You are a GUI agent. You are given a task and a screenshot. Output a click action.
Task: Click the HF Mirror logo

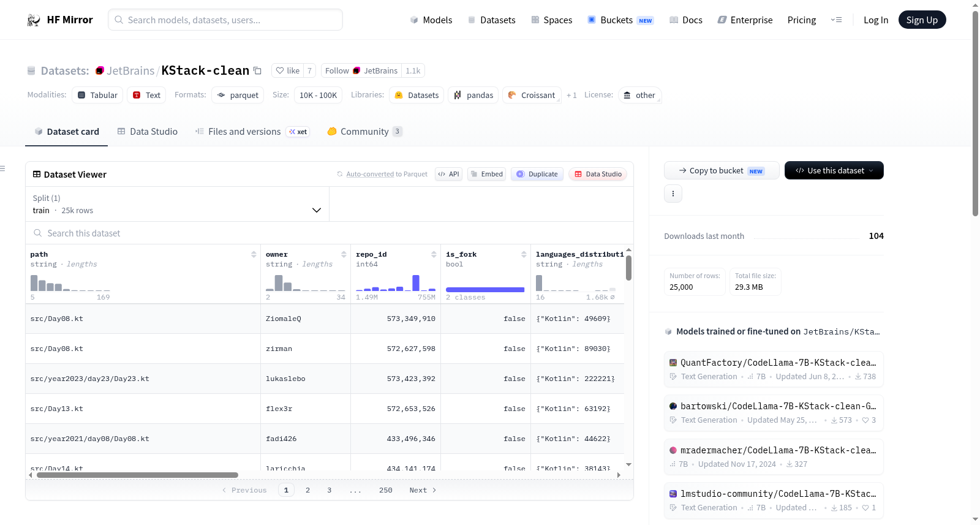60,20
